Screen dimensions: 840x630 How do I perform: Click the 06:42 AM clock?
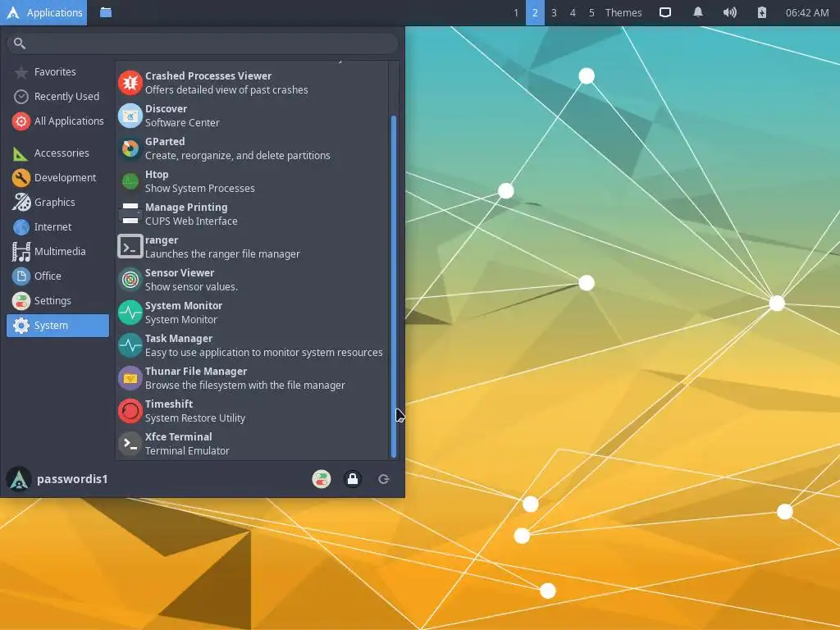[x=807, y=12]
